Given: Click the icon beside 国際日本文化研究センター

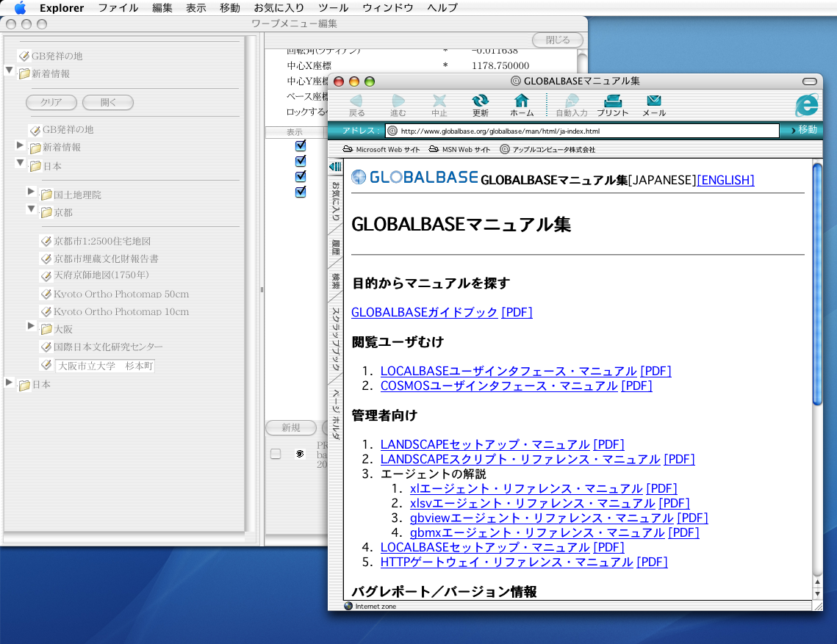Looking at the screenshot, I should click(46, 347).
